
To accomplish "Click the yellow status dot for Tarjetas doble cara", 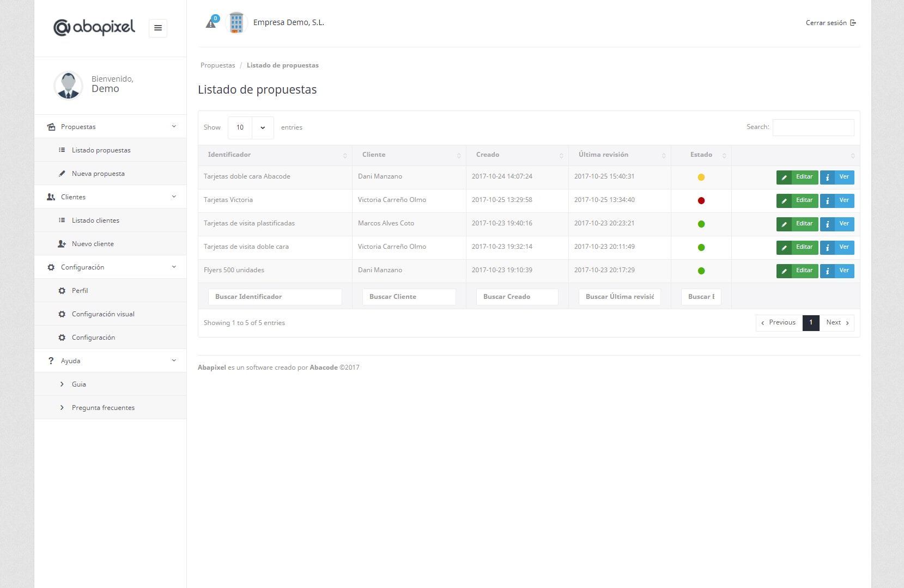I will pos(701,177).
